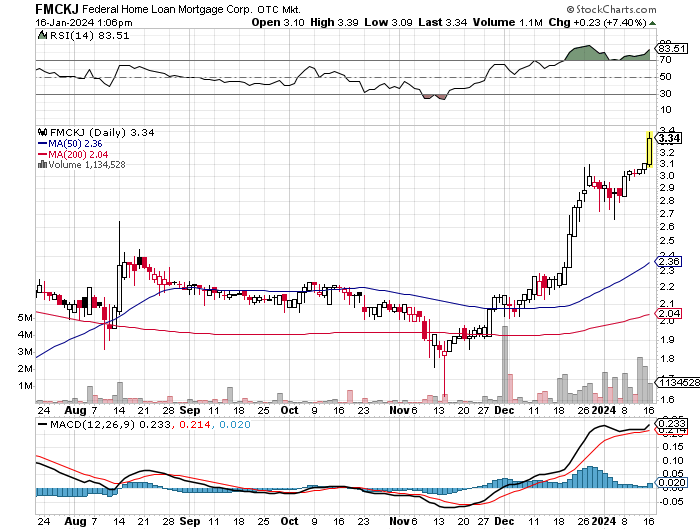The width and height of the screenshot is (700, 530).
Task: Click the 5M volume scale label
Action: (x=25, y=317)
